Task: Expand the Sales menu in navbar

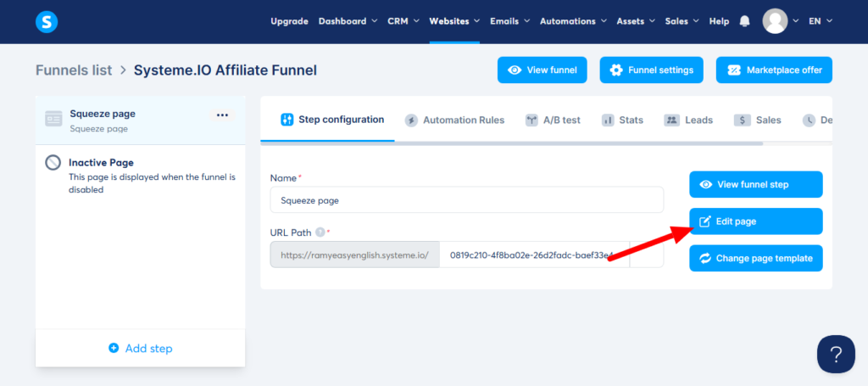Action: tap(682, 21)
